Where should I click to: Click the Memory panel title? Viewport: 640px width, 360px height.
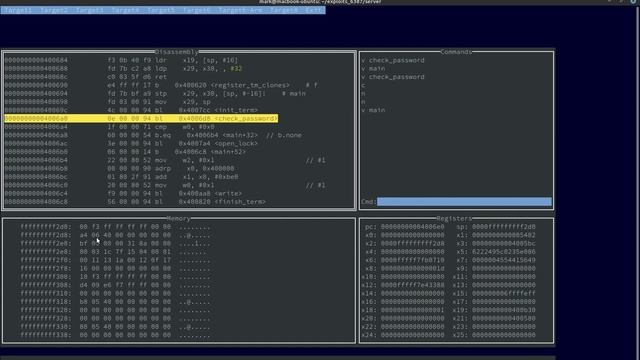pos(178,218)
